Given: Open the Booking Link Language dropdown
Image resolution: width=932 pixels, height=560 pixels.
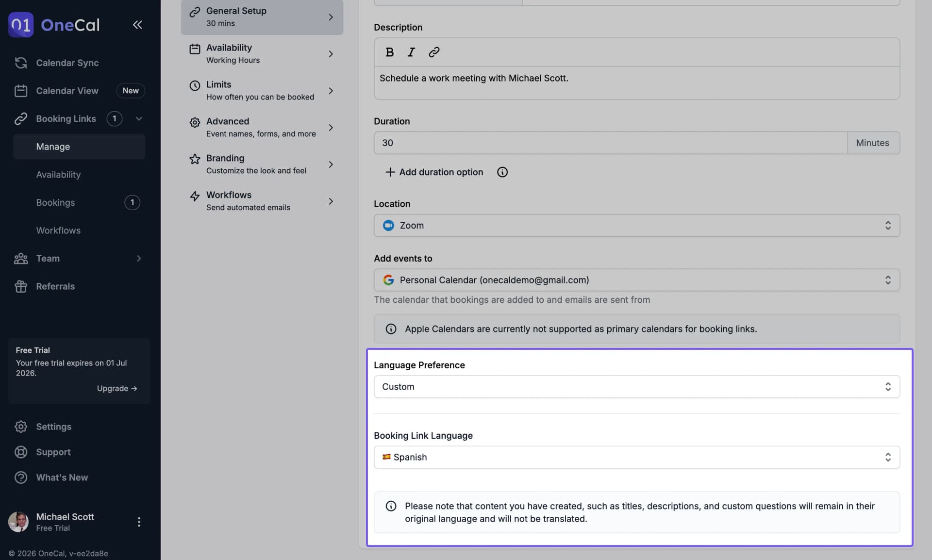Looking at the screenshot, I should (x=636, y=457).
